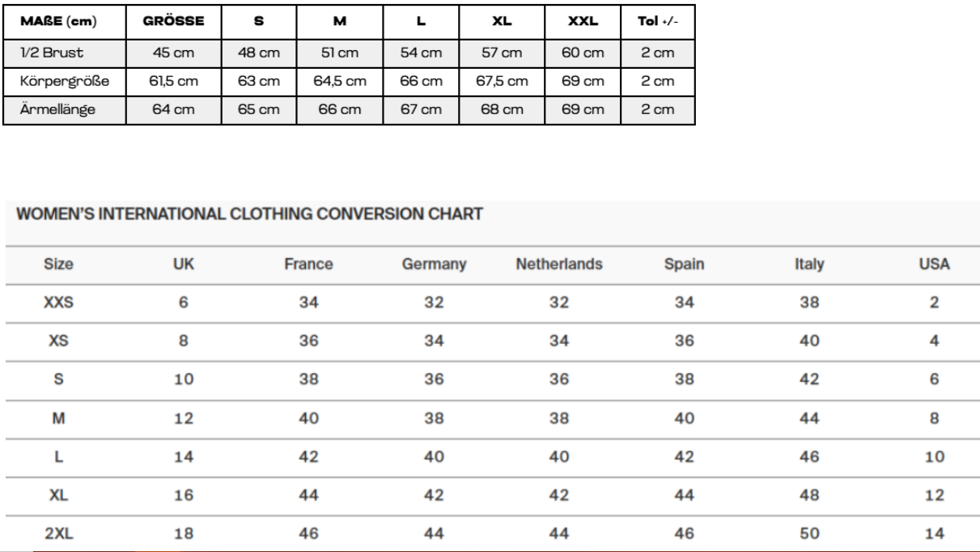Select the UK column header
This screenshot has width=980, height=552.
click(183, 263)
